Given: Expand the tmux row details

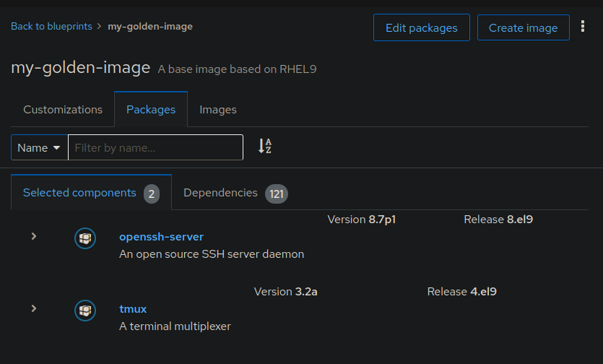Looking at the screenshot, I should tap(34, 308).
